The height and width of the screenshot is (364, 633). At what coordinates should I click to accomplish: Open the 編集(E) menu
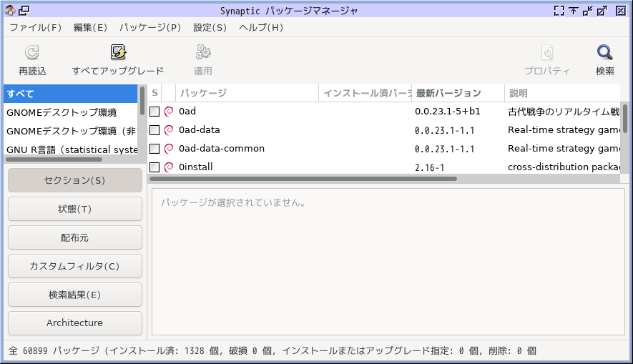coord(90,27)
